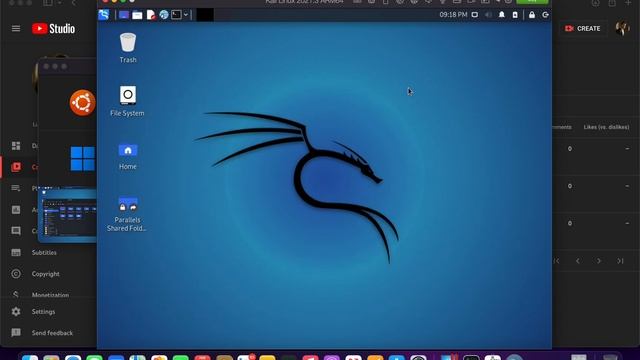This screenshot has width=640, height=360.
Task: Open the account avatar in YouTube Studio
Action: pyautogui.click(x=622, y=29)
